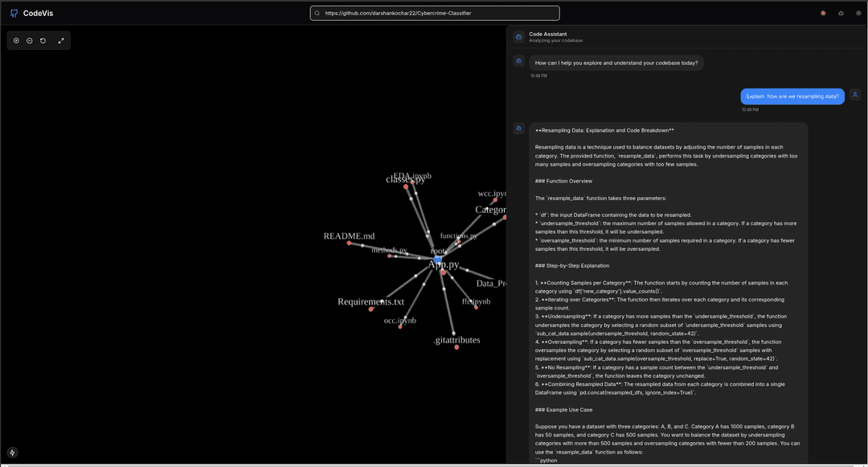This screenshot has width=868, height=467.
Task: Click the 'How can I help you explore' greeting message
Action: click(x=616, y=63)
